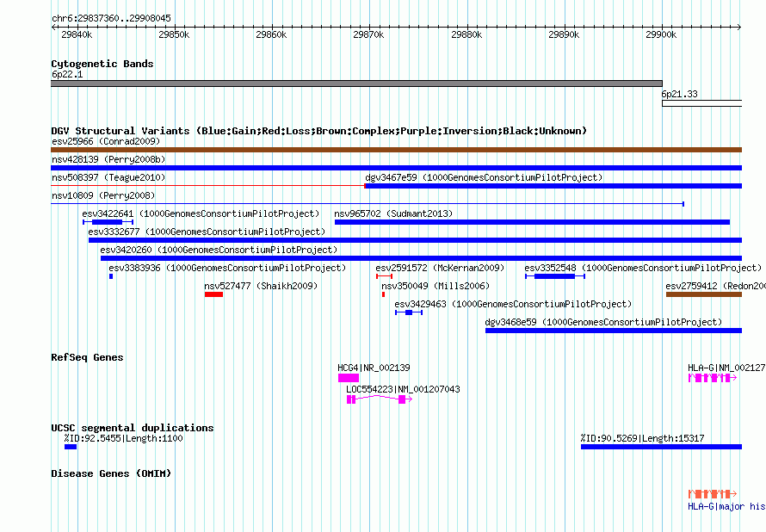Image resolution: width=766 pixels, height=532 pixels.
Task: Select the magenta HCG4 gene block
Action: point(349,378)
